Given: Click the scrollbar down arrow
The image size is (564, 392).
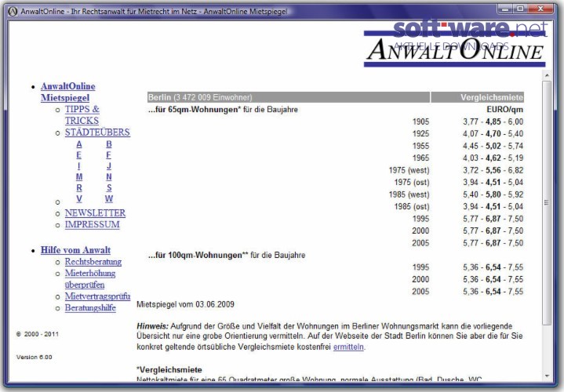Looking at the screenshot, I should pos(547,376).
